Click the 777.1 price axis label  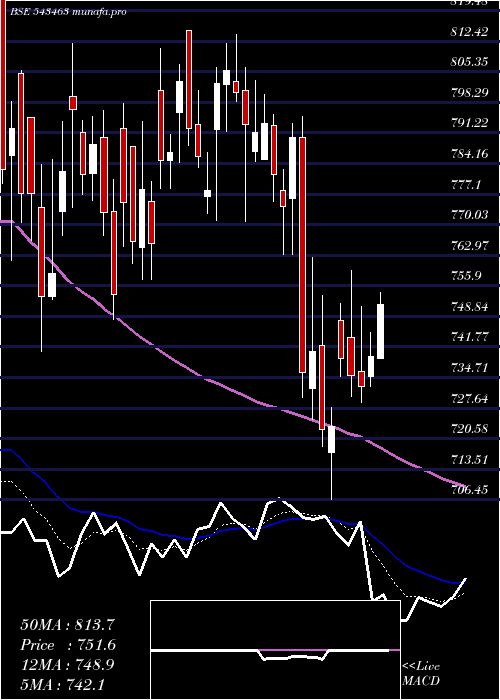coord(467,185)
